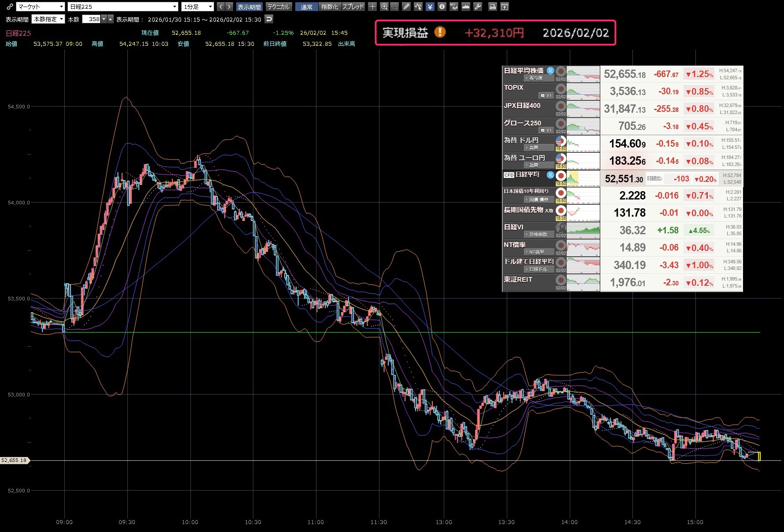Open the 表示期間 tab
The image size is (784, 532).
[249, 7]
